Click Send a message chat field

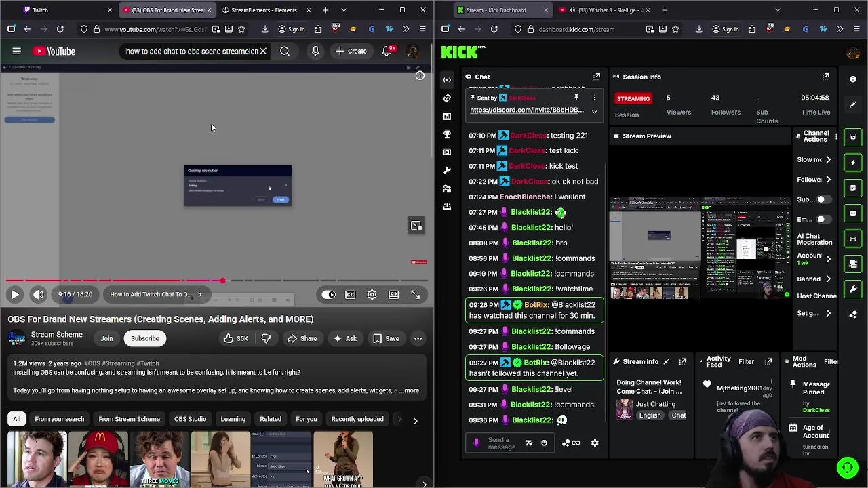coord(502,443)
